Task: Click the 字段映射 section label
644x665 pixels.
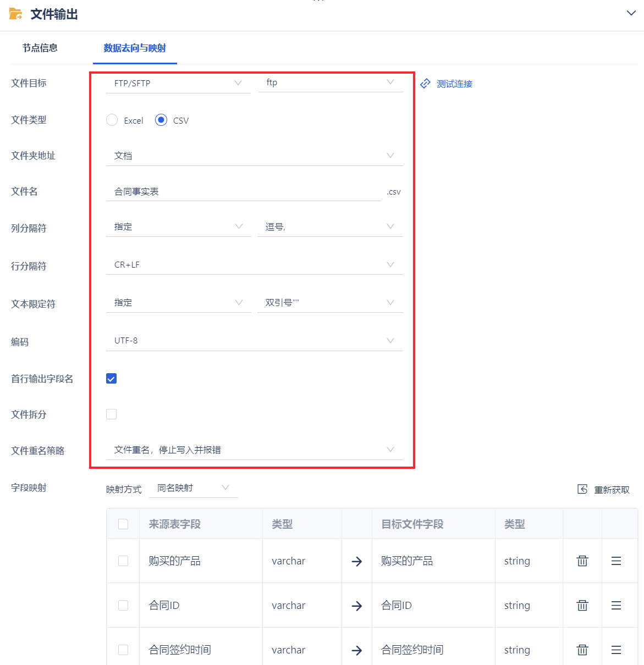Action: [29, 487]
